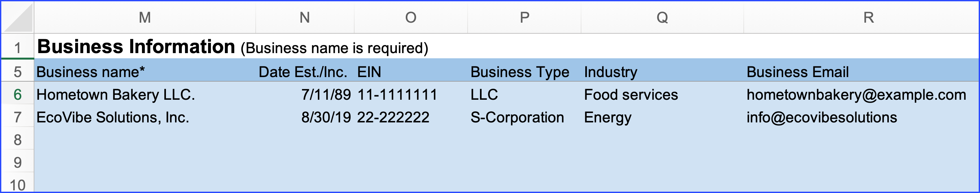The height and width of the screenshot is (193, 980).
Task: Select column N header
Action: (304, 17)
